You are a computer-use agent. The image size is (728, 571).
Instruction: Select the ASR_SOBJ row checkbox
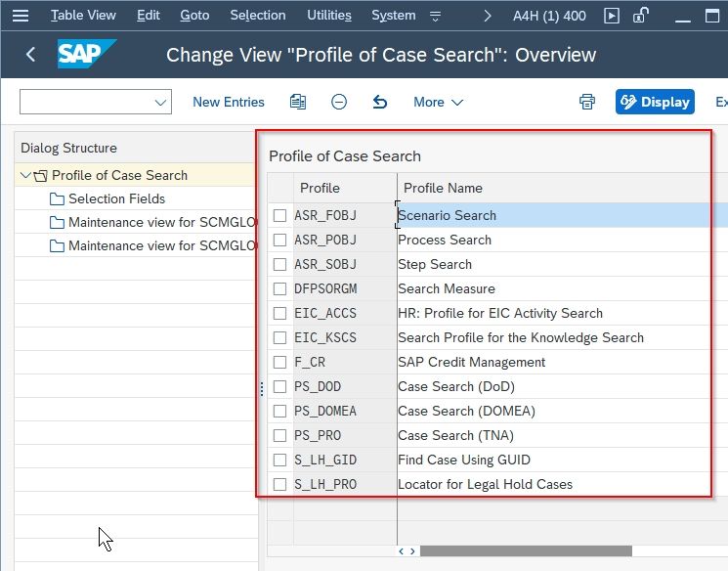click(x=279, y=264)
